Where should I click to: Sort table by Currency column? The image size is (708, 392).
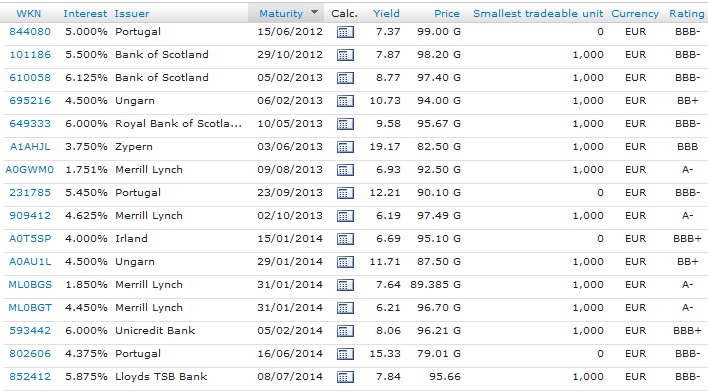point(635,14)
